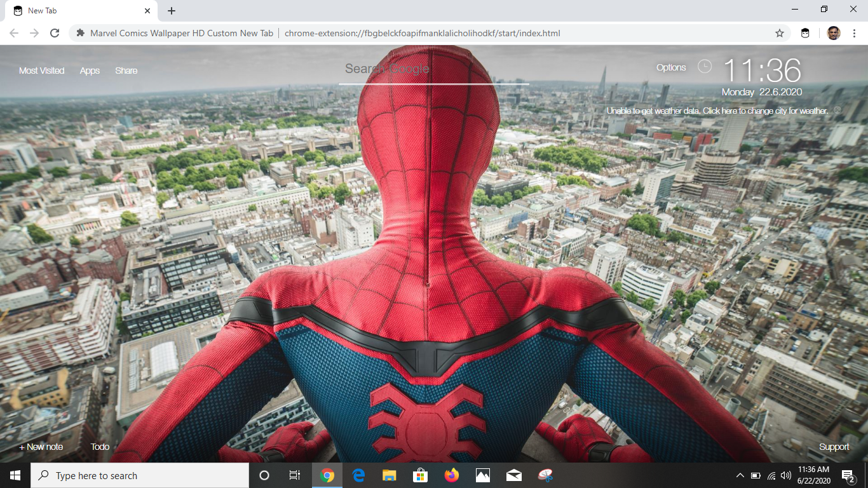The height and width of the screenshot is (488, 868).
Task: Open the Options panel
Action: pos(671,67)
